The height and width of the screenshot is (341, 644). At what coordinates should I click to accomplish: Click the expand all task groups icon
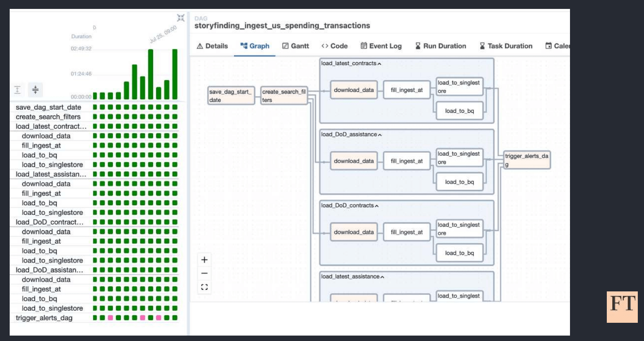click(17, 90)
